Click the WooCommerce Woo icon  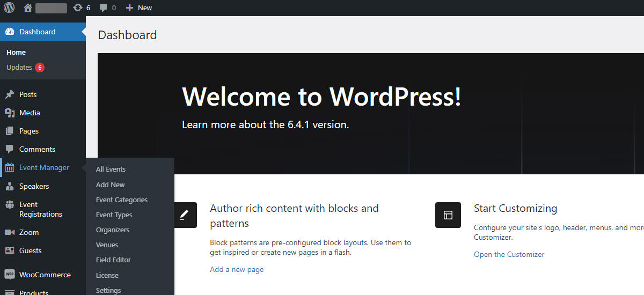pyautogui.click(x=10, y=275)
